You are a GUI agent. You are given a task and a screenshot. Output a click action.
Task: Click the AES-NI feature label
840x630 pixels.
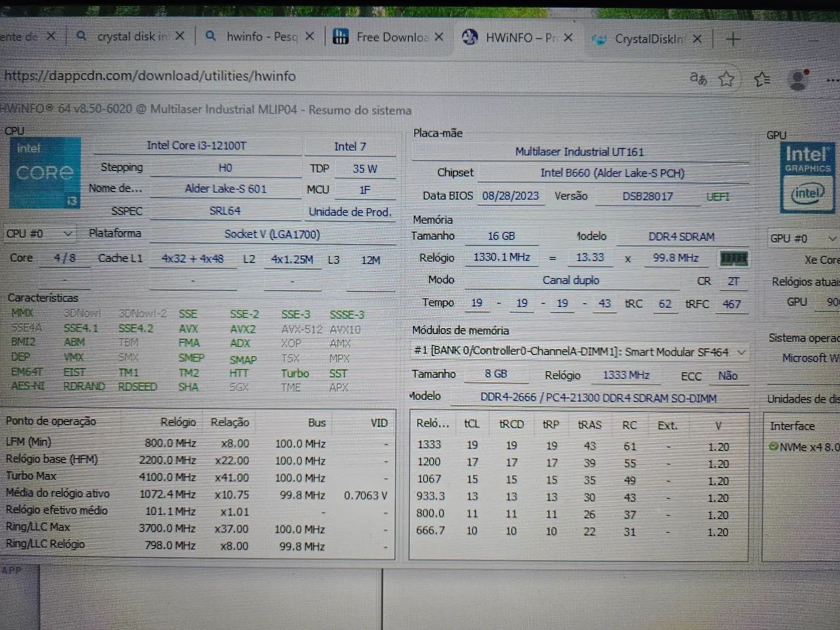tap(28, 386)
